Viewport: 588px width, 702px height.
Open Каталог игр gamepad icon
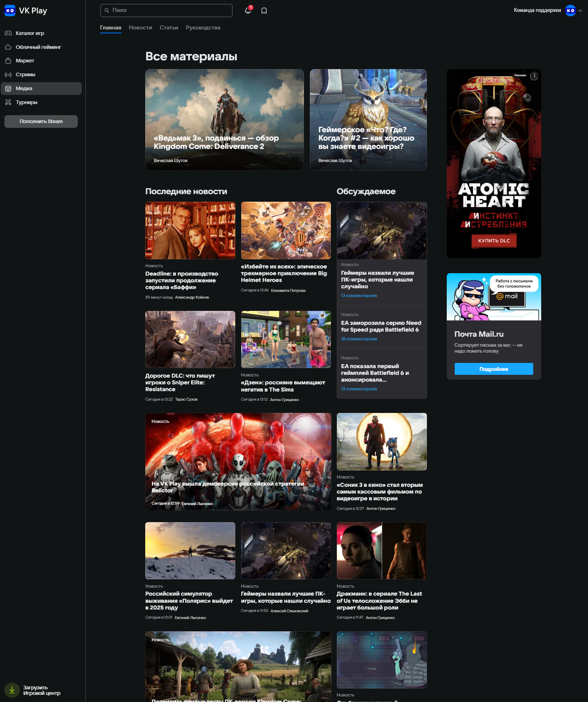tap(8, 33)
